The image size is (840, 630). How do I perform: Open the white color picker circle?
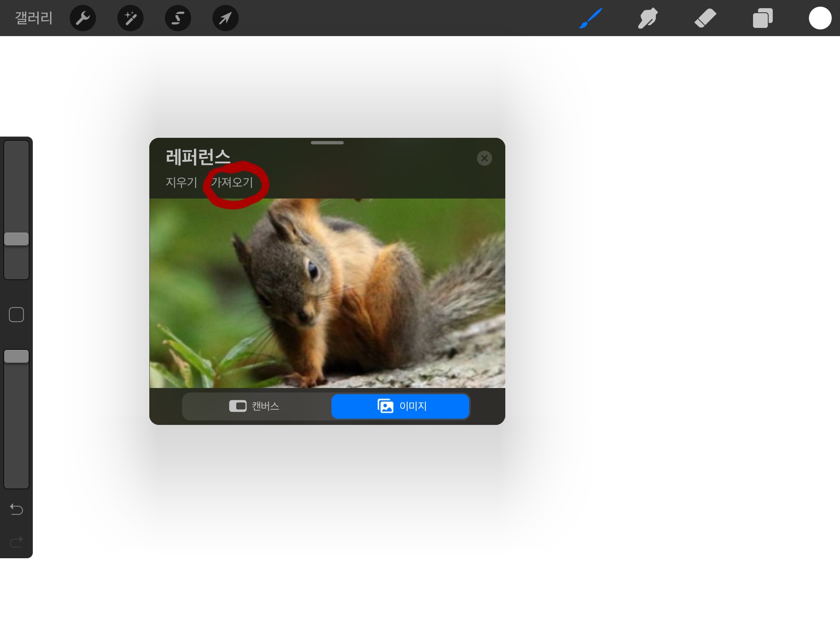point(820,18)
